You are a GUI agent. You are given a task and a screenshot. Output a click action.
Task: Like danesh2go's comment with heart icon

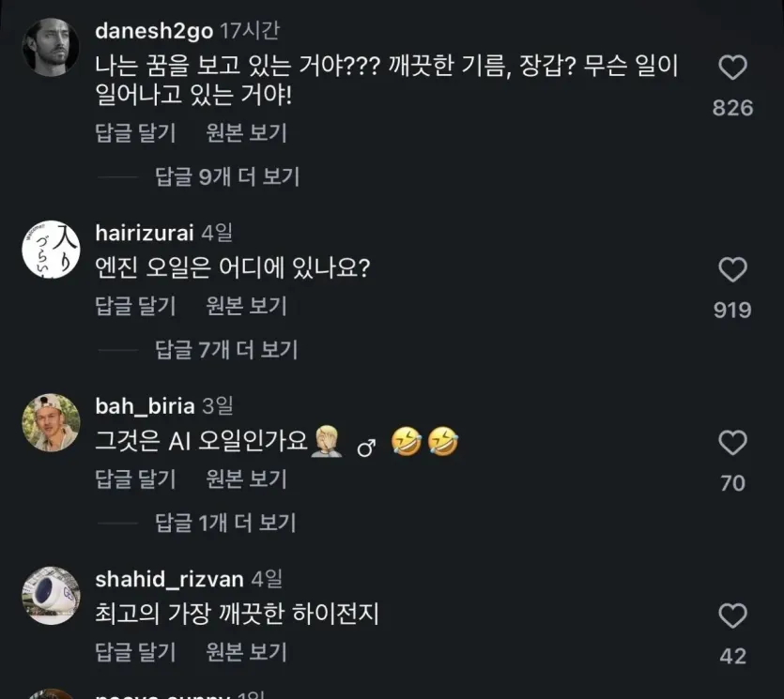coord(732,68)
